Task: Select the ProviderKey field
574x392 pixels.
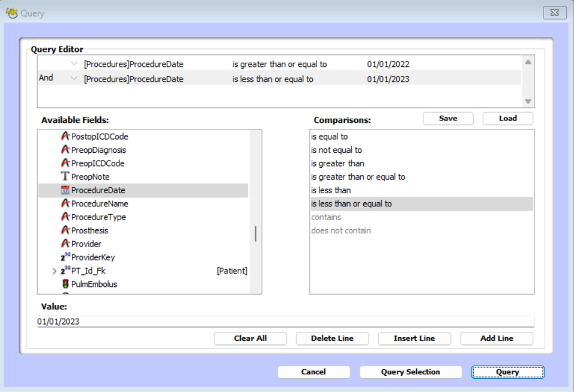Action: tap(143, 257)
